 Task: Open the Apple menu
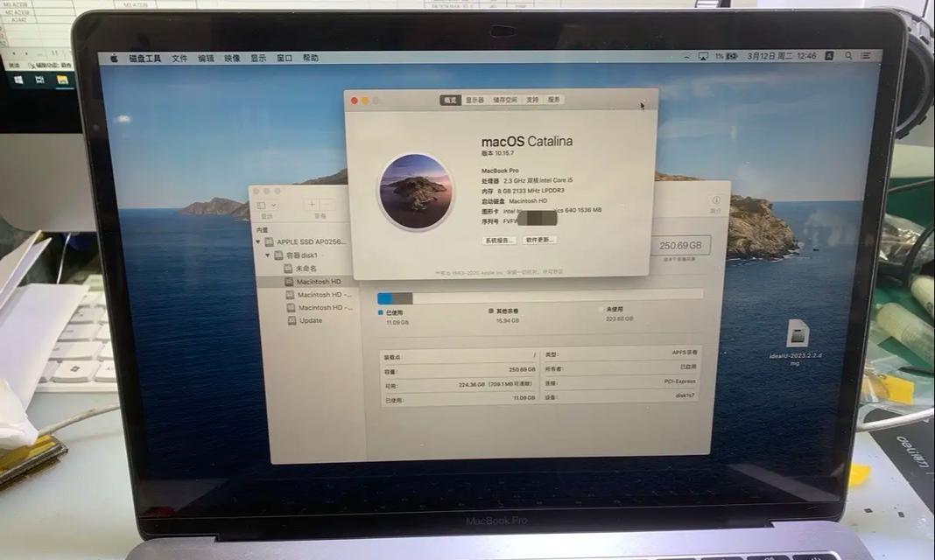click(x=114, y=59)
